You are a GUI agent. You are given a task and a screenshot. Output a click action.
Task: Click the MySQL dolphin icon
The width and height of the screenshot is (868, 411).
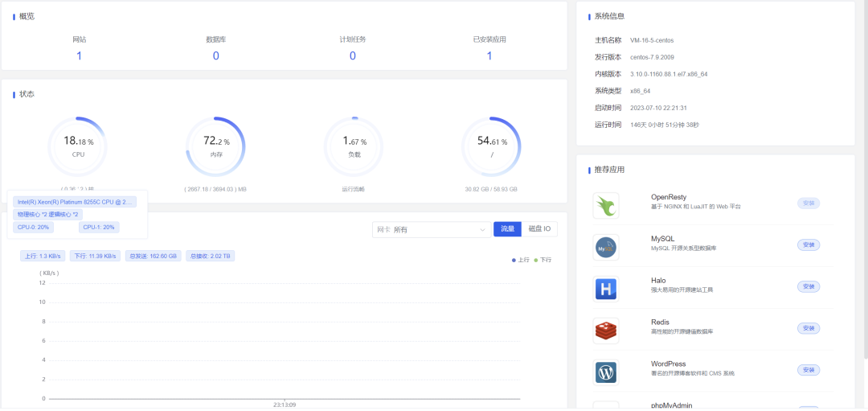pyautogui.click(x=606, y=248)
